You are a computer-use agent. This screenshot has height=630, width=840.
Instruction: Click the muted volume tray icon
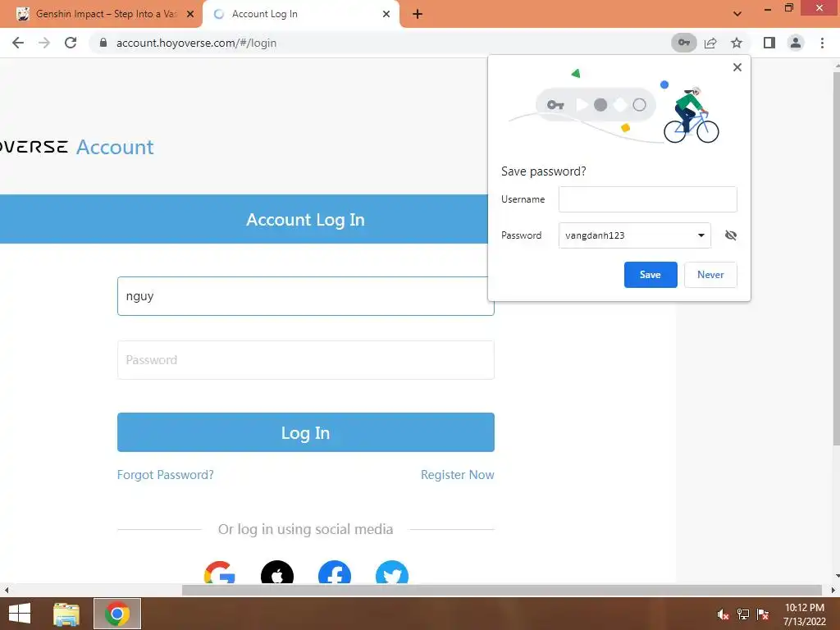[723, 614]
